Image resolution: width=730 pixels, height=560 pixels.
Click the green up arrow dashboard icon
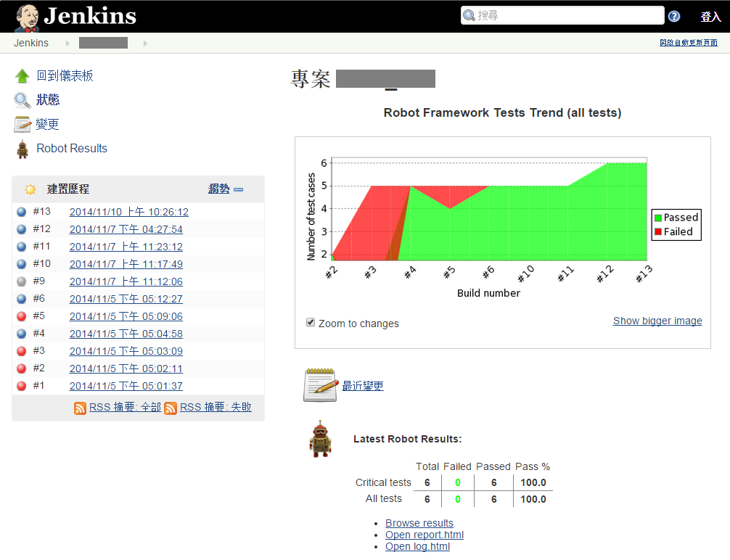tap(22, 76)
